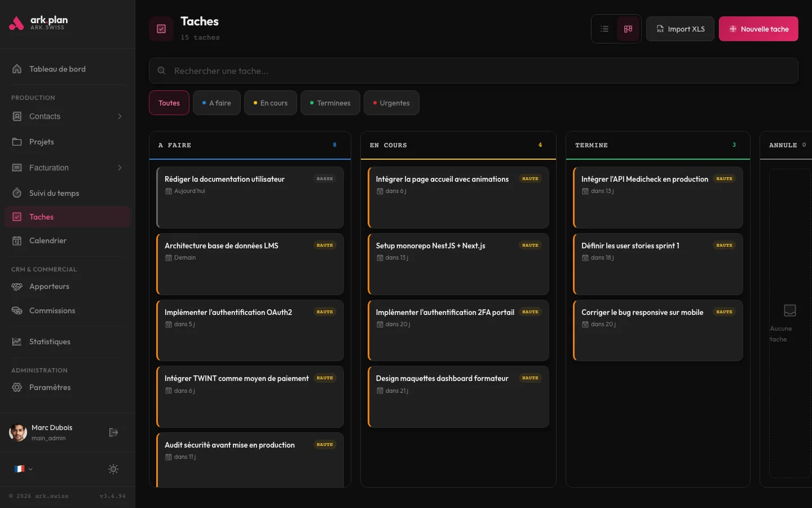The height and width of the screenshot is (508, 812).
Task: Expand the Contacts sidebar chevron
Action: pos(120,116)
